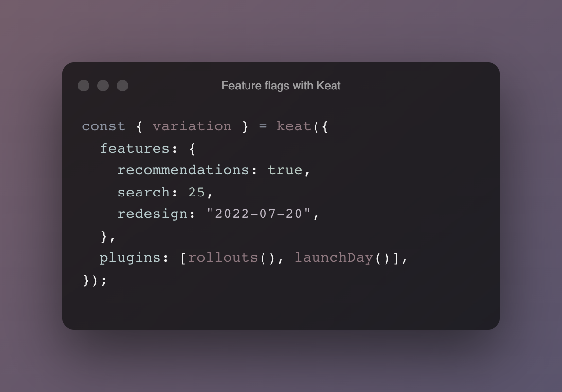Image resolution: width=562 pixels, height=392 pixels.
Task: Click the 'search' property key
Action: point(143,193)
